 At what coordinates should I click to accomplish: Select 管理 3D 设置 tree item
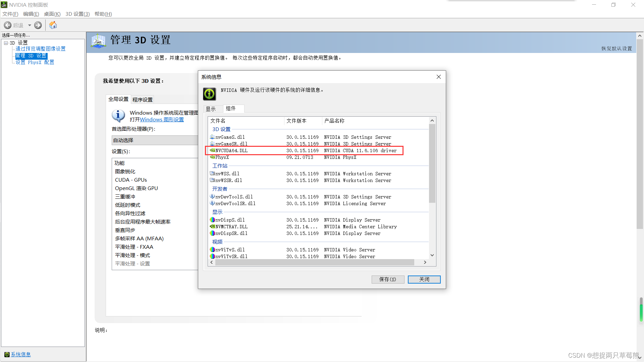click(x=31, y=56)
